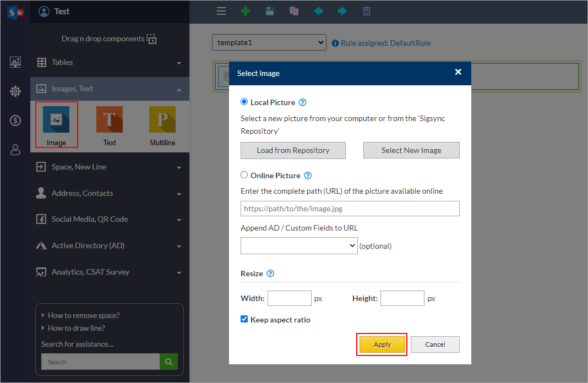Click the green add new template icon
The width and height of the screenshot is (588, 383).
246,11
